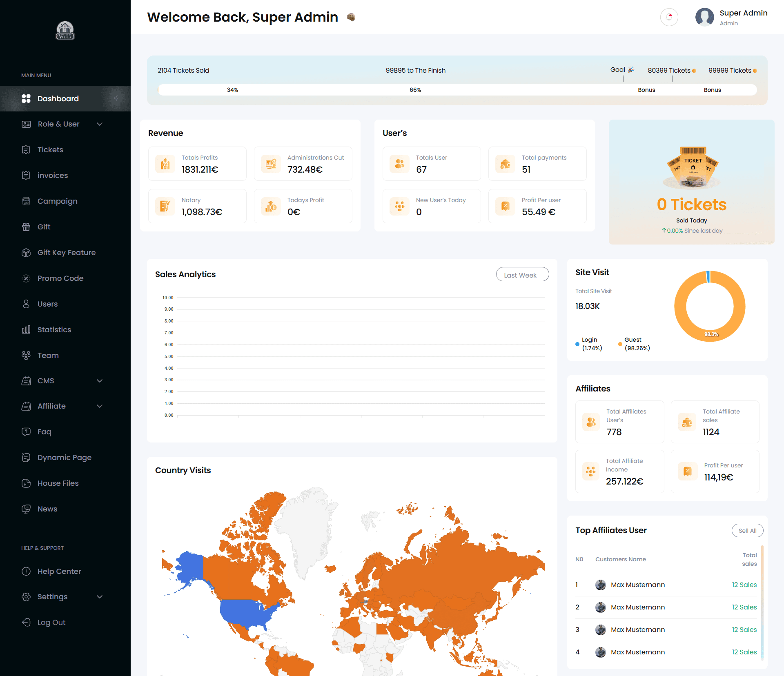Open the House Files menu item
Image resolution: width=784 pixels, height=676 pixels.
[58, 483]
